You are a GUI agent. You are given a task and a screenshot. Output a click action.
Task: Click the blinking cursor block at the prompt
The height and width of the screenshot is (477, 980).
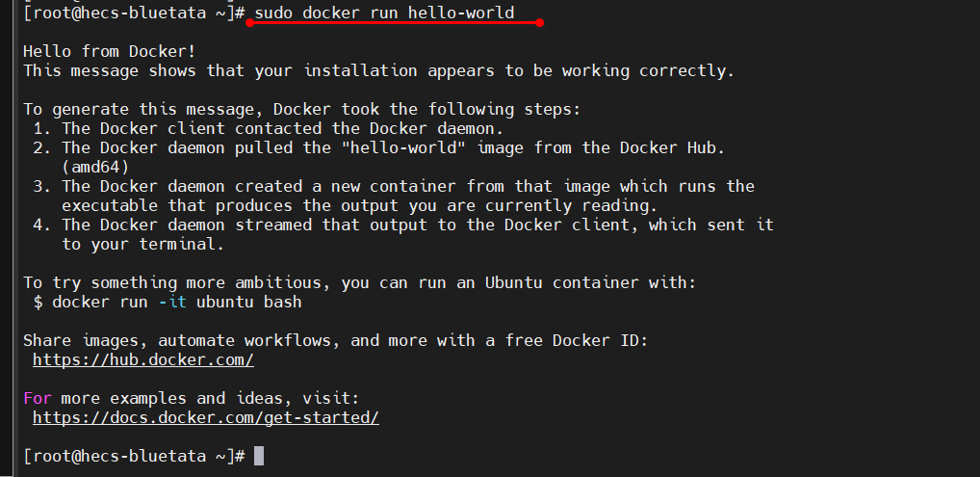click(x=259, y=455)
